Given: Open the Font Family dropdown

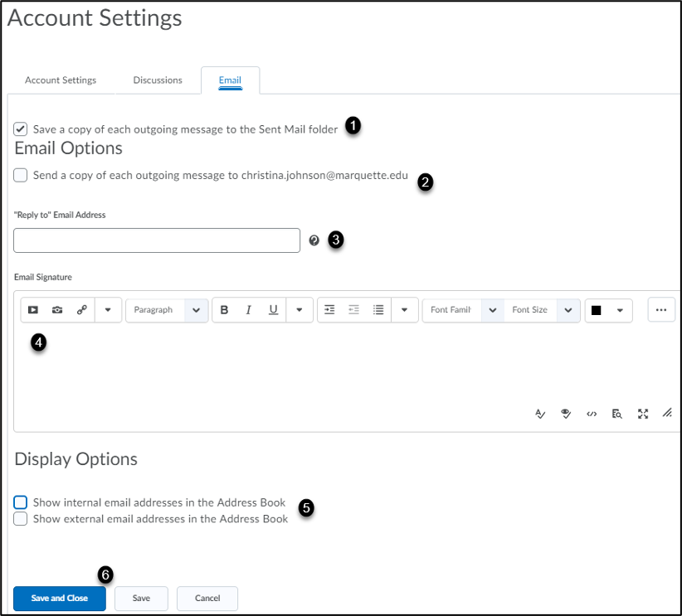Looking at the screenshot, I should [x=463, y=310].
